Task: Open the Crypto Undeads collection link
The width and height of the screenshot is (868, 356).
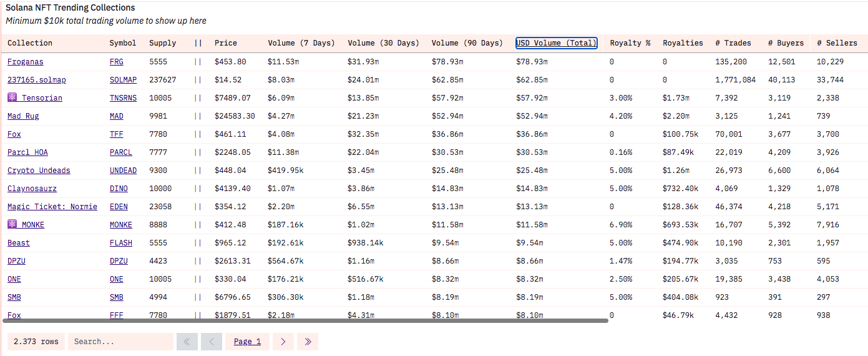Action: (x=39, y=171)
